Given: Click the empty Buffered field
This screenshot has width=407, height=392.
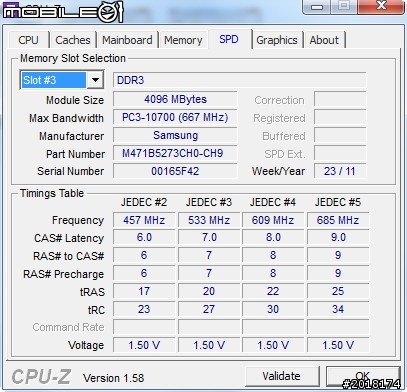Looking at the screenshot, I should pyautogui.click(x=340, y=135).
